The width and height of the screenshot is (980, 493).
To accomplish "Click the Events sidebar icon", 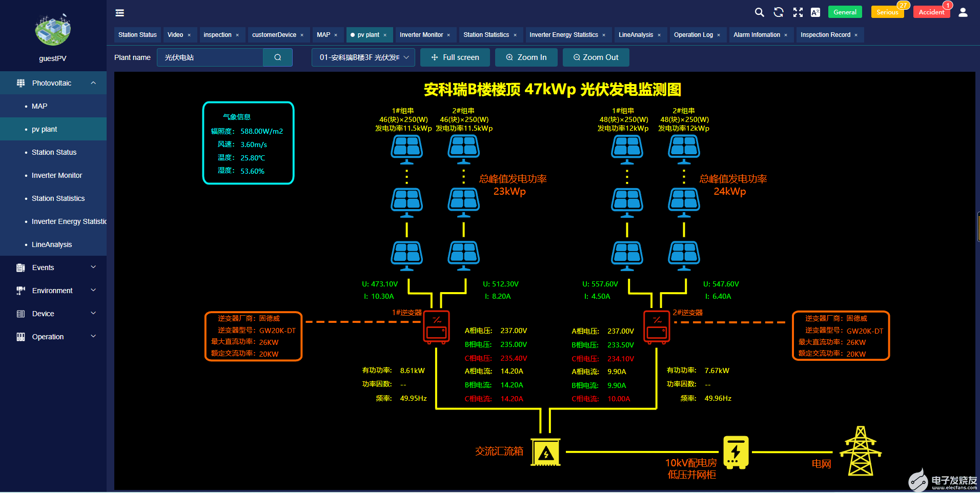I will pyautogui.click(x=21, y=268).
